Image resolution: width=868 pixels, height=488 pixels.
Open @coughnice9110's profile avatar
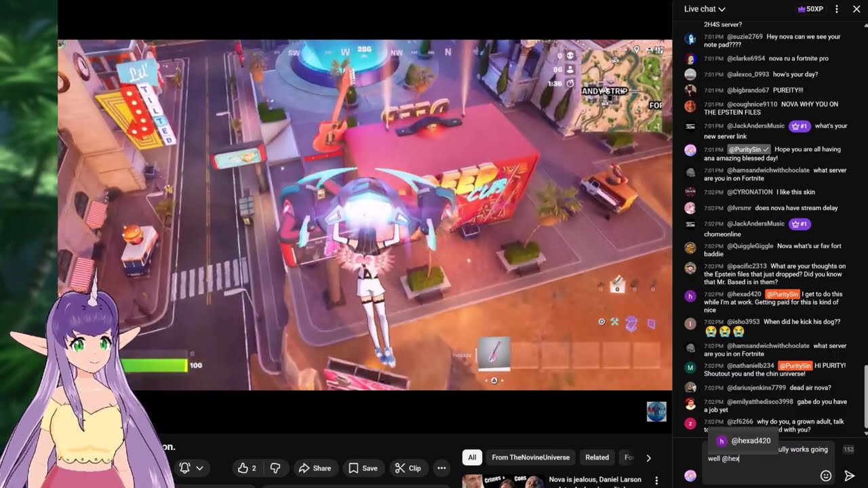pos(690,106)
